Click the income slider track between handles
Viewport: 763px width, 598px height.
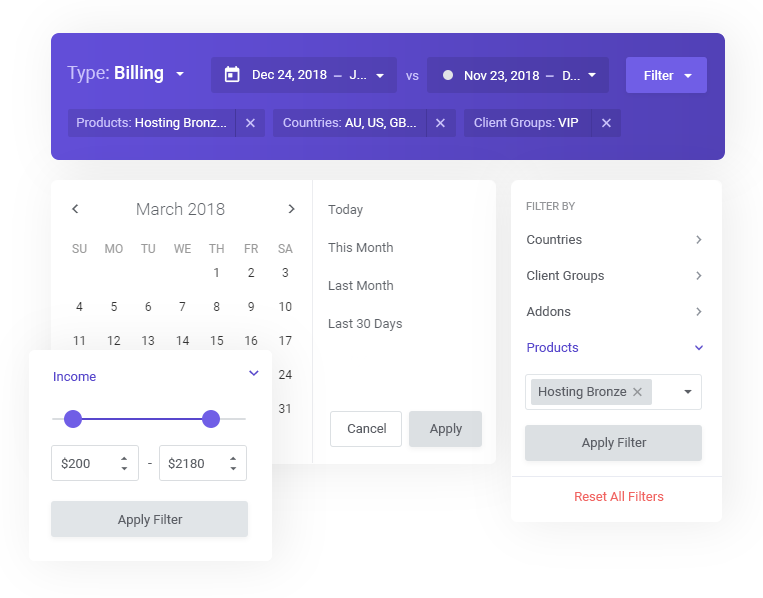[142, 419]
